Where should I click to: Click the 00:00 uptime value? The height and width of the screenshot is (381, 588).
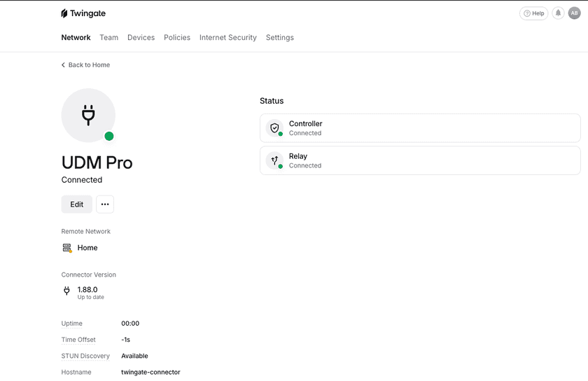tap(130, 324)
